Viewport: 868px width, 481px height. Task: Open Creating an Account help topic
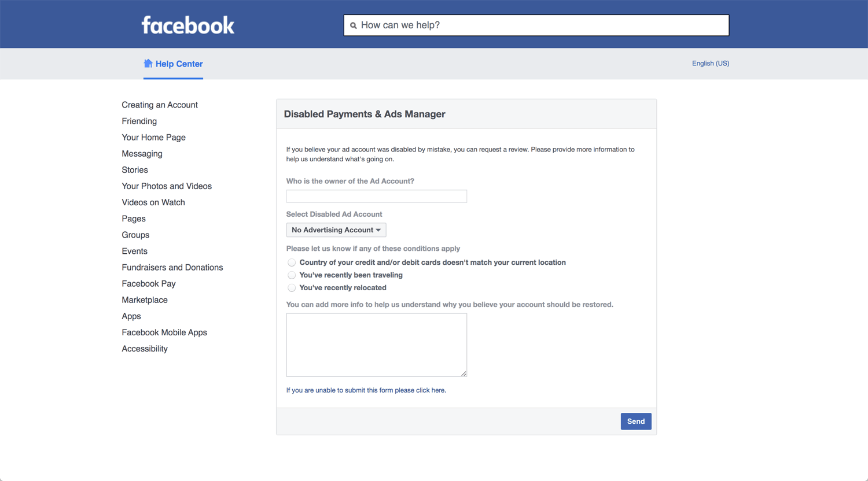pos(160,105)
